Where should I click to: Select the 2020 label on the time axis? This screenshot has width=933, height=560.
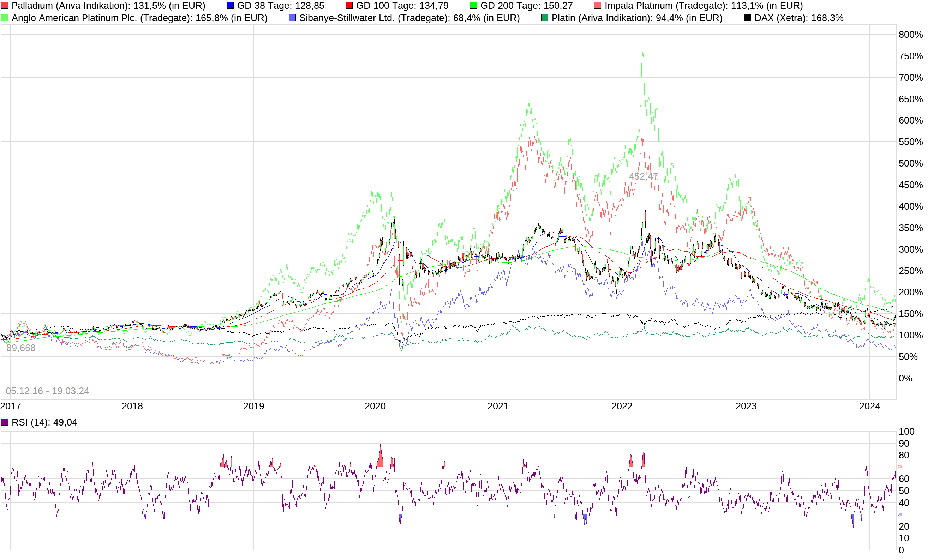[x=375, y=407]
